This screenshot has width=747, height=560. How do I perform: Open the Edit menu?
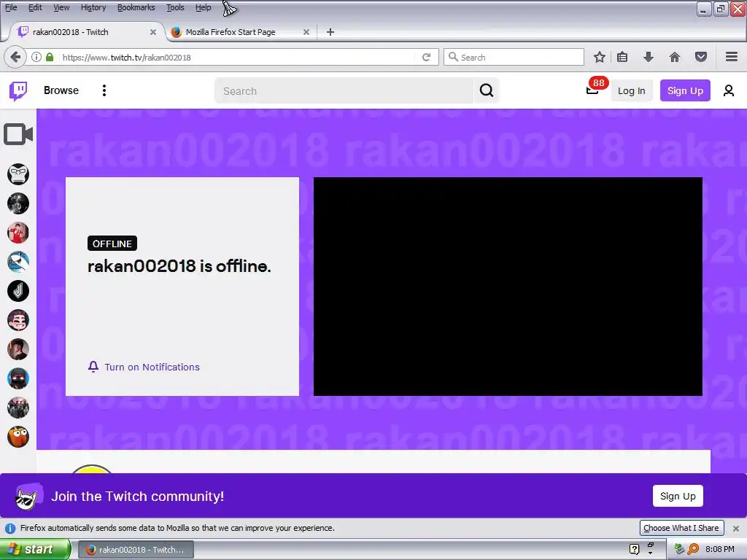pyautogui.click(x=35, y=7)
